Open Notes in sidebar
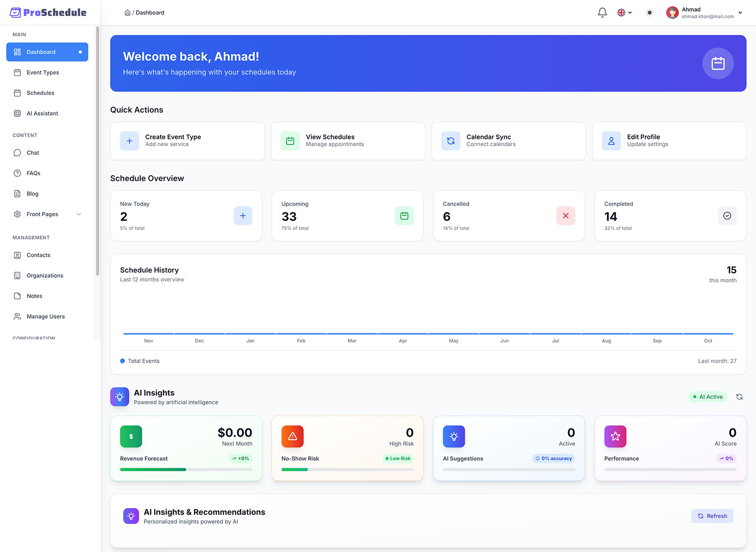 point(47,296)
